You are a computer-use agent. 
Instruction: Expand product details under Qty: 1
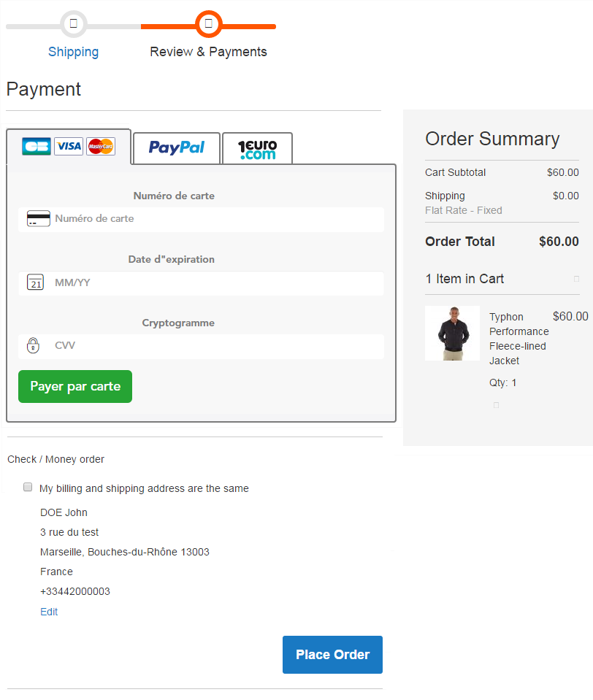click(496, 404)
